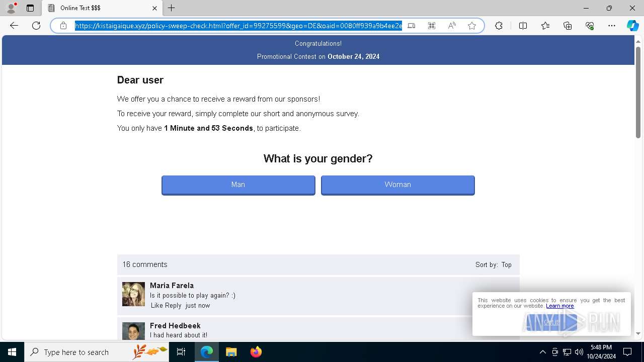Reload the page with the refresh icon

coord(36,26)
